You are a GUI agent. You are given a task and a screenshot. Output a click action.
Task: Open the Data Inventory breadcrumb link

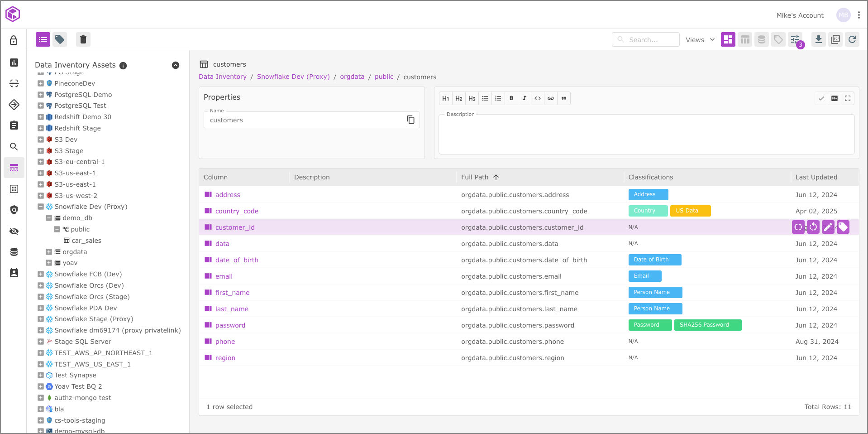[x=223, y=77]
